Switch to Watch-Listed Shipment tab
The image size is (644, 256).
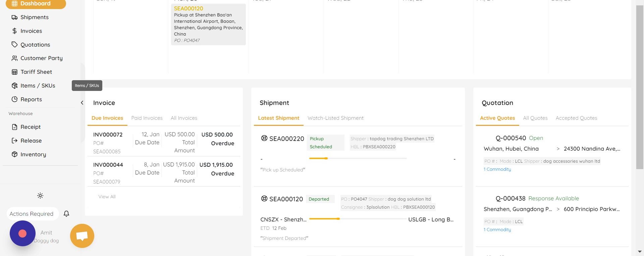click(x=335, y=118)
